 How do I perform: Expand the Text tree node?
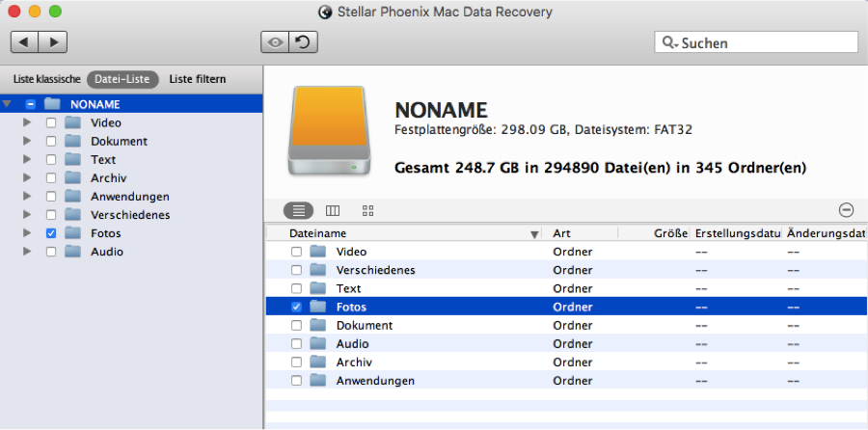pyautogui.click(x=27, y=159)
